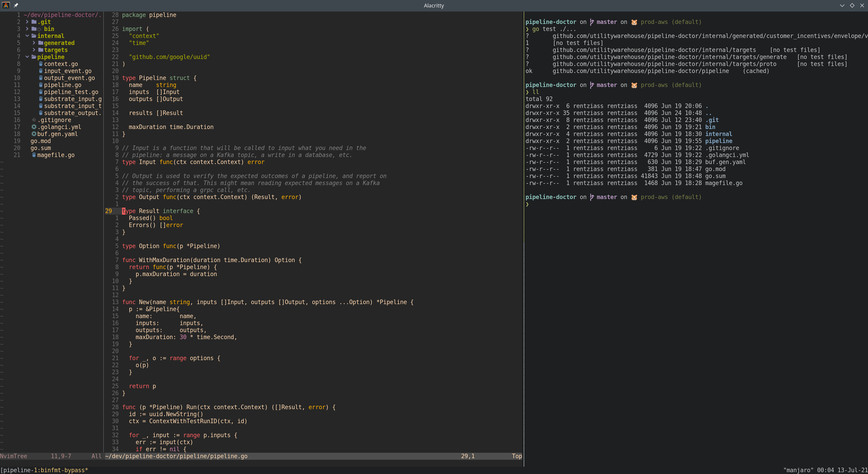Click the "github.com/google/uuid" import string
This screenshot has height=474, width=868.
[169, 57]
